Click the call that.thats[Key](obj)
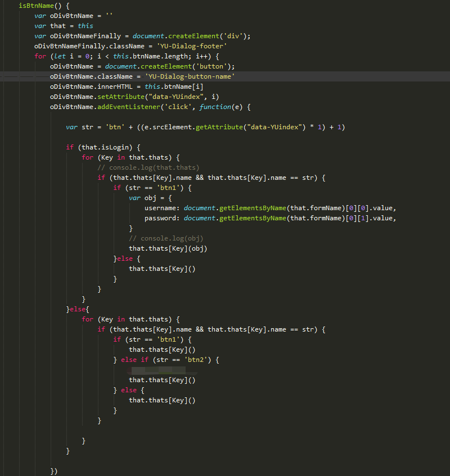The width and height of the screenshot is (450, 476). coord(168,248)
